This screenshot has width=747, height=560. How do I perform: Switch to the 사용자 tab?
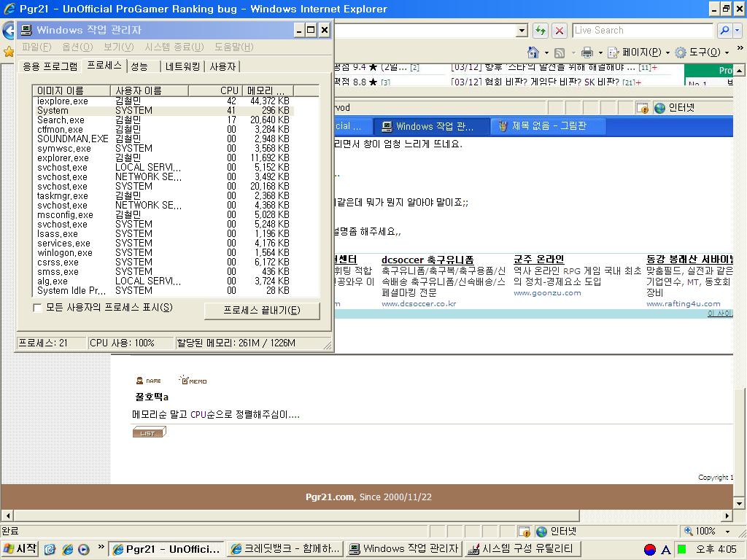coord(222,66)
